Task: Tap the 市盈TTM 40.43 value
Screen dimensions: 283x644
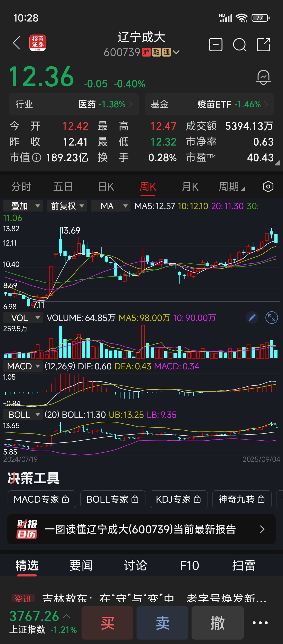Action: (x=260, y=158)
